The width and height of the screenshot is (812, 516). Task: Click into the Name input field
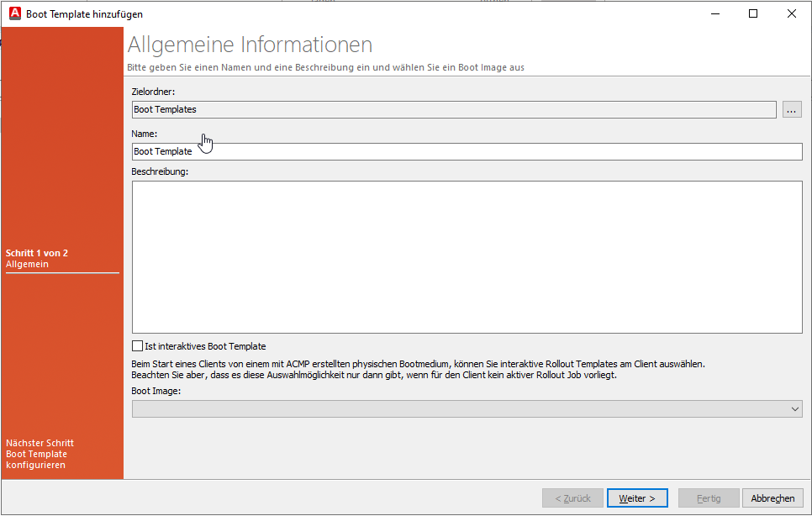[467, 151]
